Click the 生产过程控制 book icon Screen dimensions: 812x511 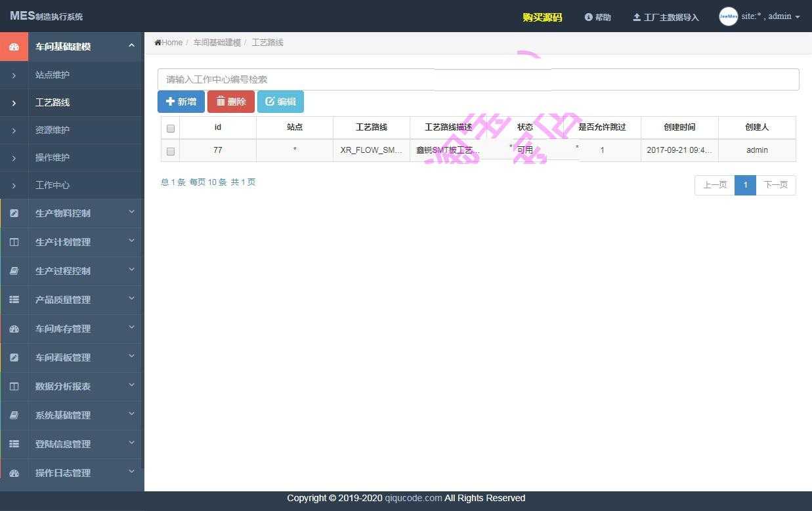coord(14,271)
